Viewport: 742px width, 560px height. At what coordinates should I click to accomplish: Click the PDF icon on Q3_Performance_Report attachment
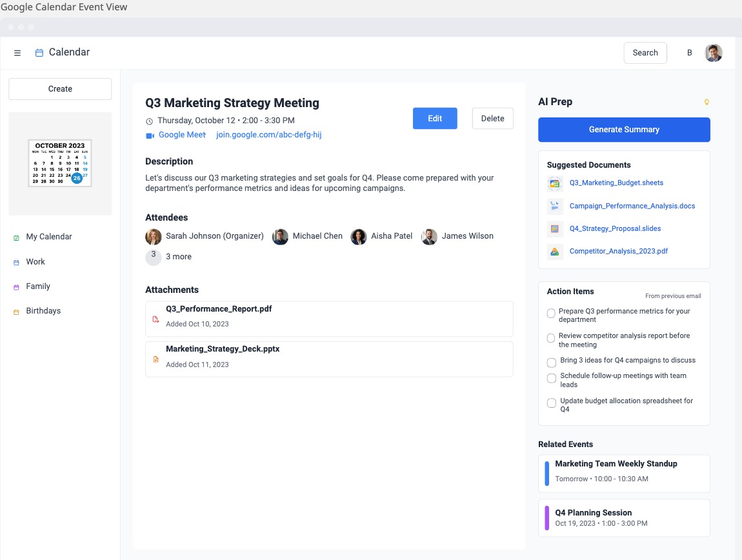[155, 319]
